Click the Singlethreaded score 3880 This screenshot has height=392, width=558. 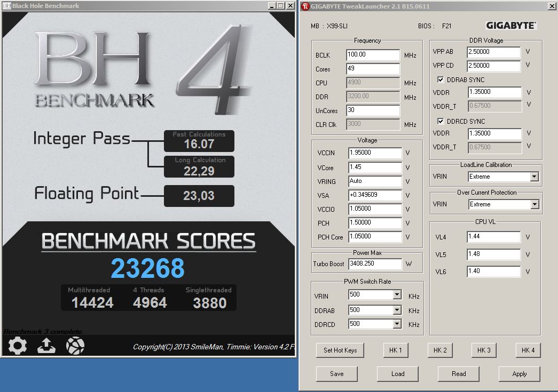(210, 303)
